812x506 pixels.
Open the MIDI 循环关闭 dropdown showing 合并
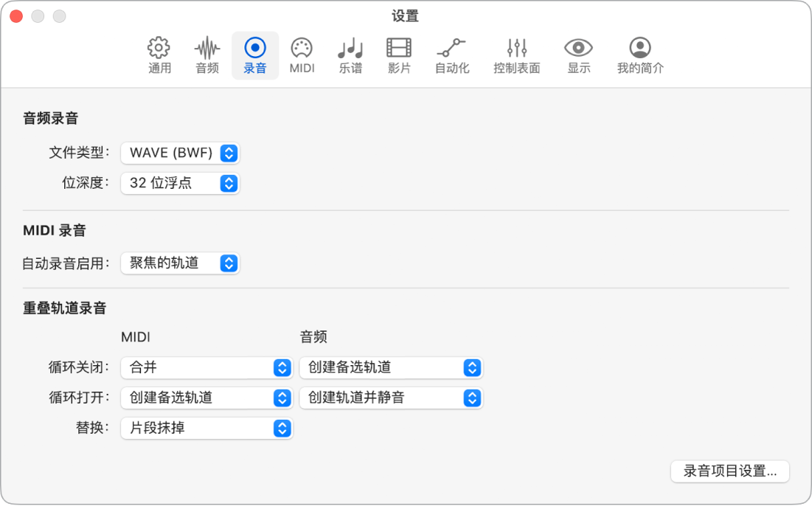(x=206, y=367)
